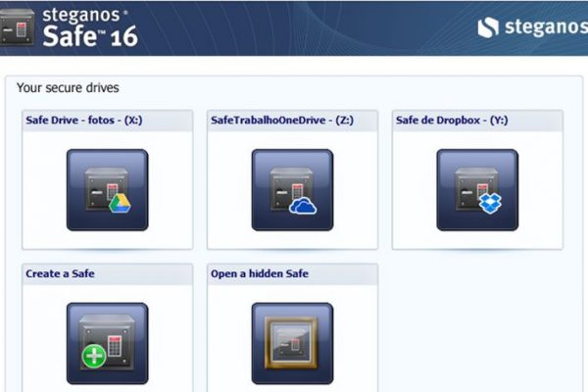Open the Safe Drive - fotos safe icon

(107, 189)
